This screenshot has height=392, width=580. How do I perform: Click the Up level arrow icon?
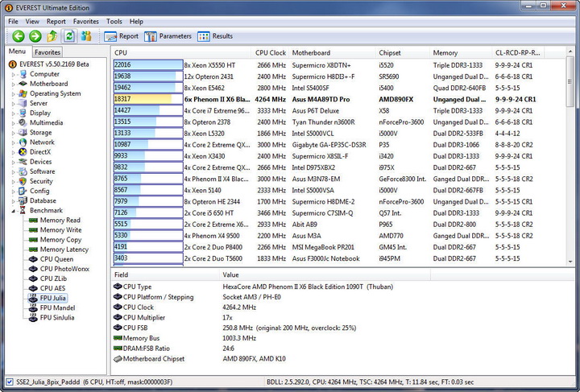(52, 36)
